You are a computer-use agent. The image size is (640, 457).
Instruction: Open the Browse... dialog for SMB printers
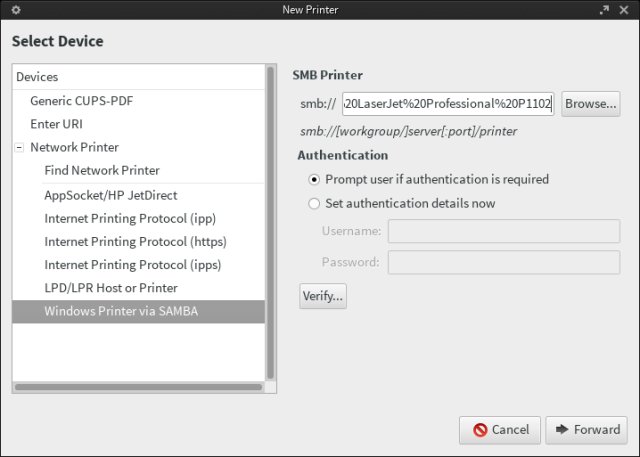tap(590, 104)
